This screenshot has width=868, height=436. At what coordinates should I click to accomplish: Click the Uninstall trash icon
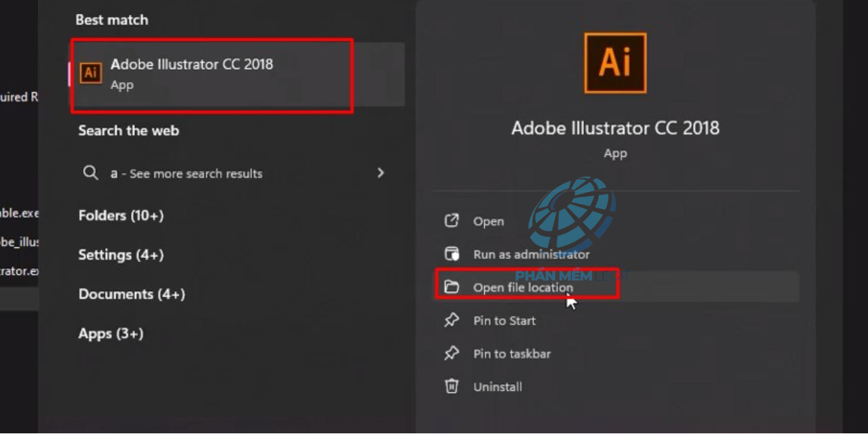(x=452, y=386)
